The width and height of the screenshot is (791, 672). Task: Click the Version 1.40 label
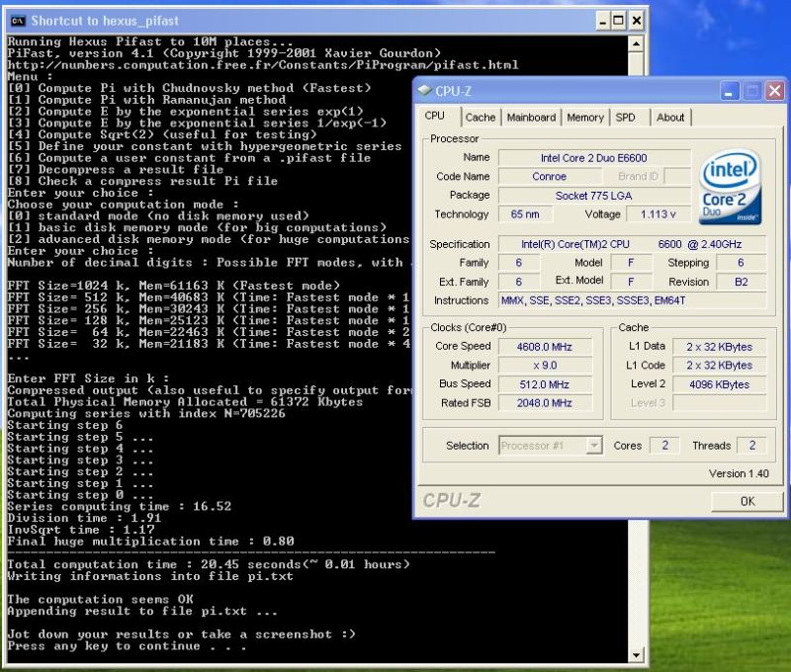pyautogui.click(x=739, y=474)
